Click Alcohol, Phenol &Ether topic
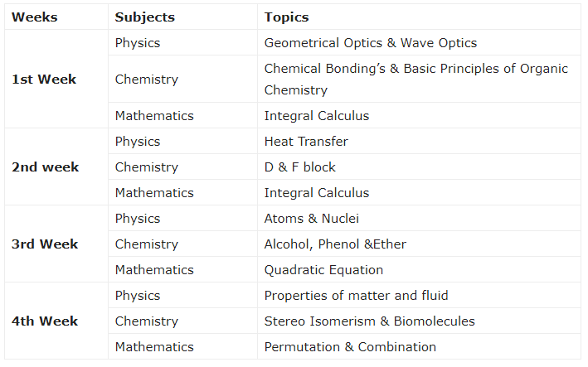 tap(335, 244)
